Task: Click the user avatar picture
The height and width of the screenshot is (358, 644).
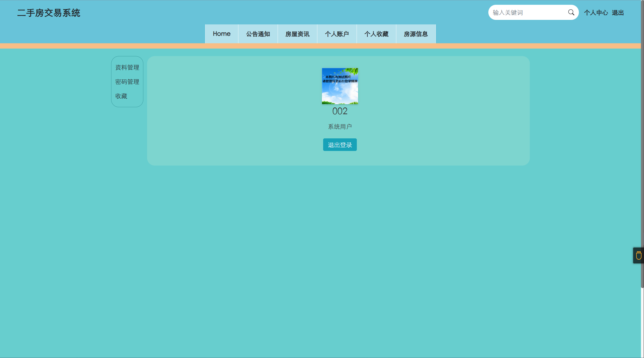Action: point(340,86)
